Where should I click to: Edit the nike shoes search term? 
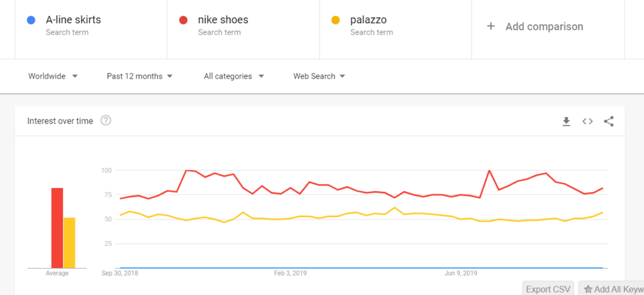(223, 20)
